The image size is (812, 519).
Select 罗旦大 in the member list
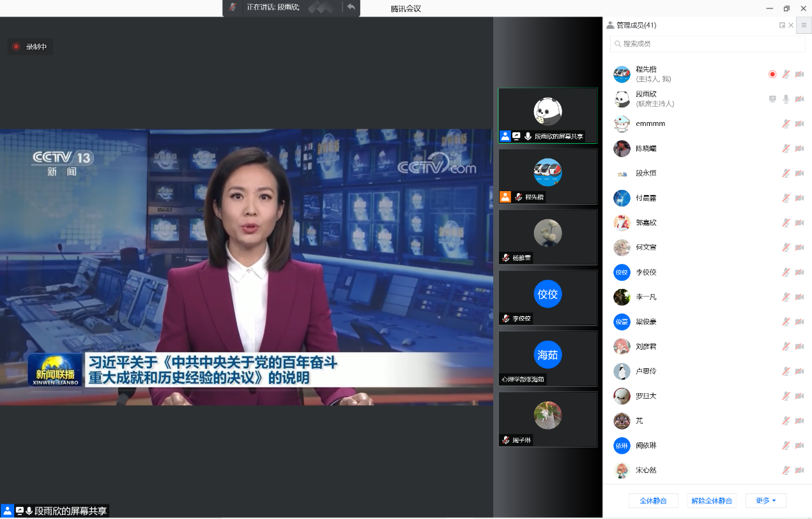coord(646,396)
